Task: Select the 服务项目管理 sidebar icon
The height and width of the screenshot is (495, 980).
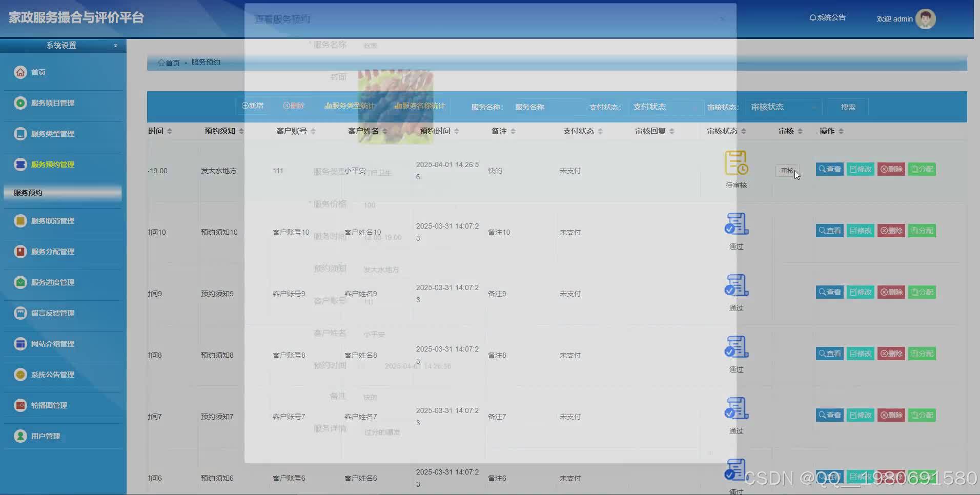Action: [x=20, y=102]
